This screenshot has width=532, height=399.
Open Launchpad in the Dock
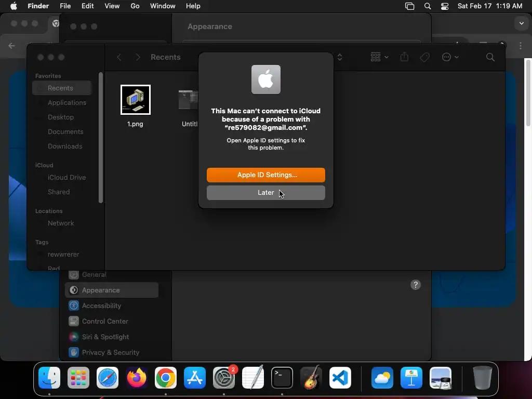click(x=78, y=378)
